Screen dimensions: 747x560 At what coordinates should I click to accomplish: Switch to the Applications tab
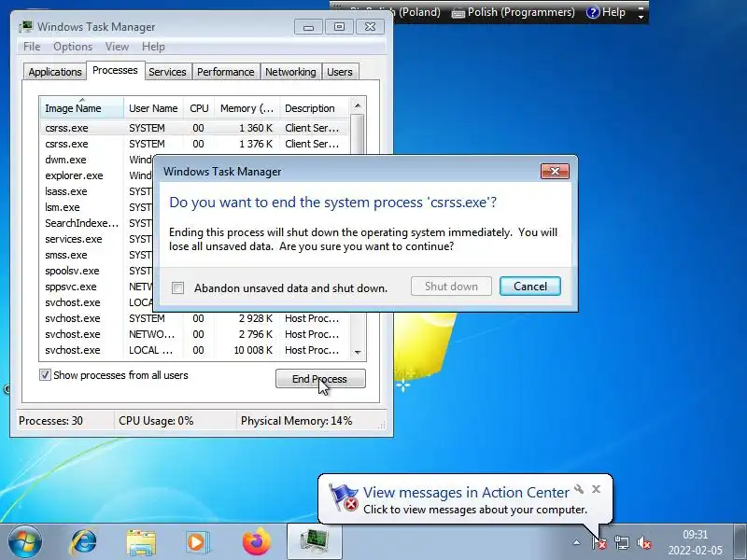(x=55, y=72)
